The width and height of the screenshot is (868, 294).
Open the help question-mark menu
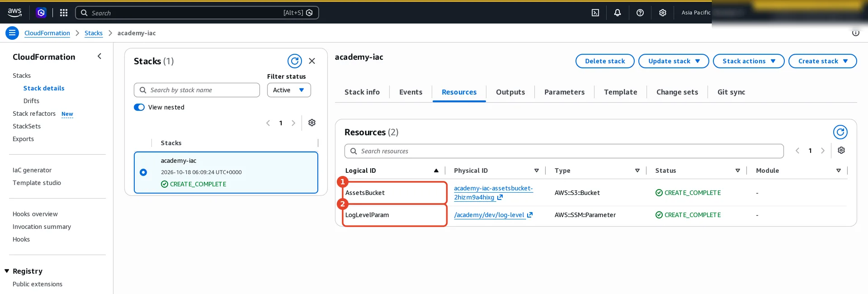coord(640,13)
